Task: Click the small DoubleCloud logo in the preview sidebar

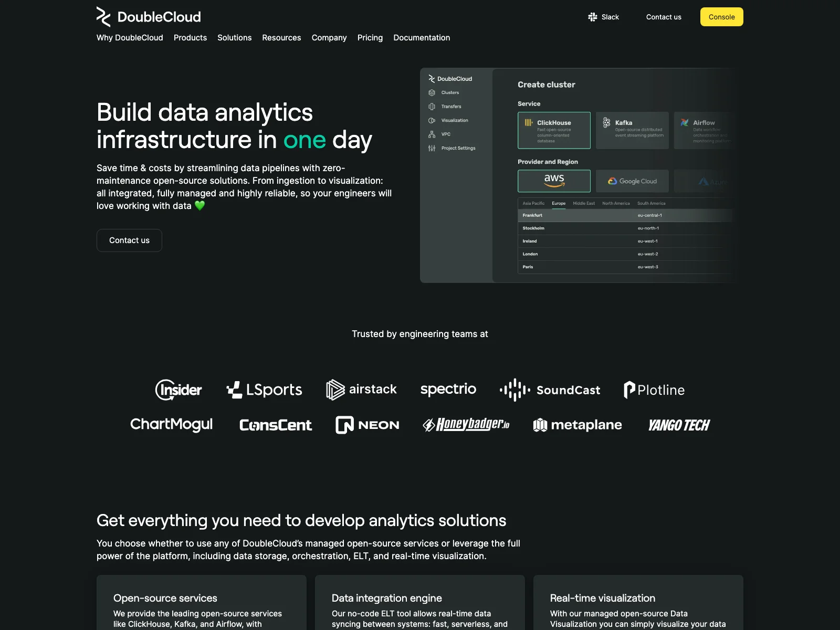Action: coord(450,79)
